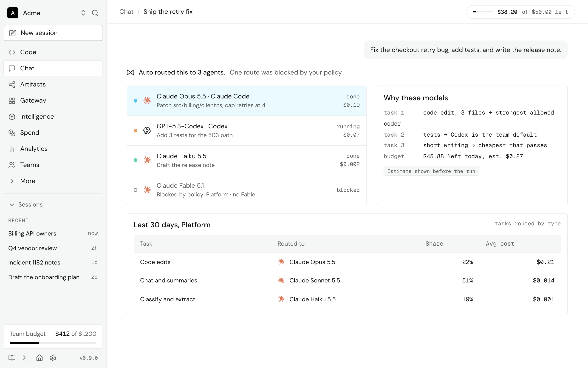Click the Estimate shown before the run tag

pyautogui.click(x=431, y=171)
